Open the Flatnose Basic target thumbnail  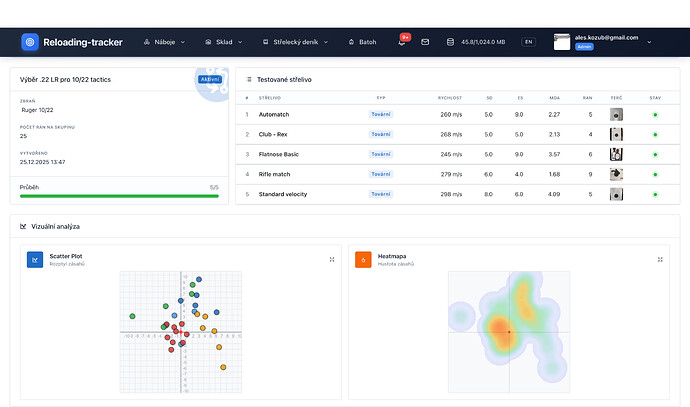[x=616, y=154]
